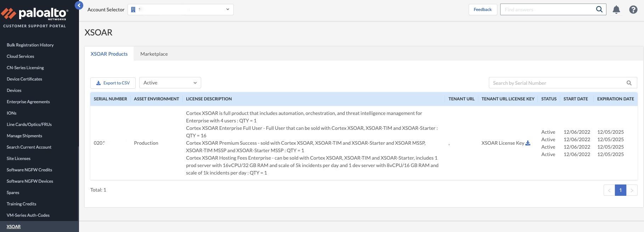The image size is (644, 232).
Task: Go to VM-Series Auth-Codes in sidebar
Action: point(28,215)
